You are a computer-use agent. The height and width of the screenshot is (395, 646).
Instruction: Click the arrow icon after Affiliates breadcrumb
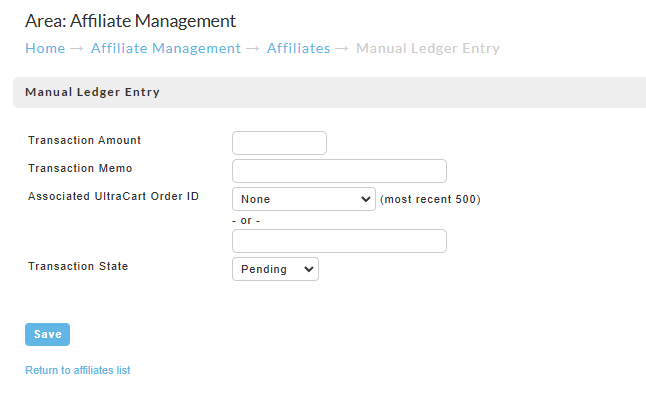point(342,49)
